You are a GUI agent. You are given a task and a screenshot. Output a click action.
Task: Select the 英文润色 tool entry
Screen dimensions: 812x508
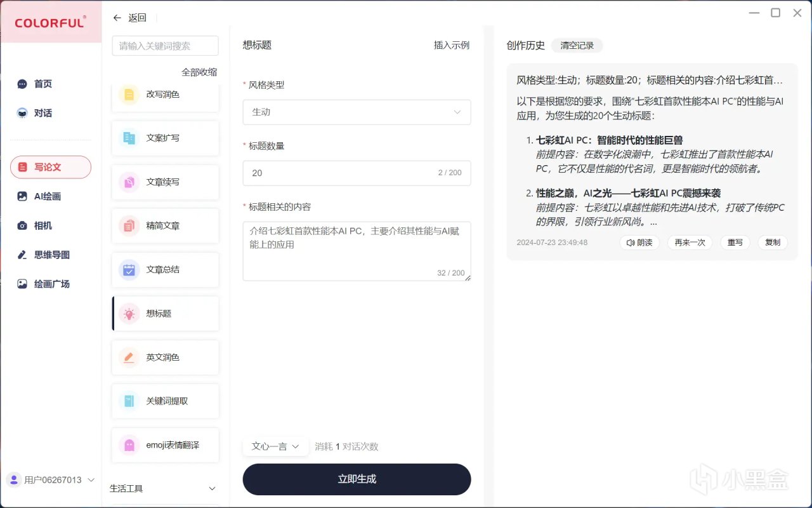166,358
